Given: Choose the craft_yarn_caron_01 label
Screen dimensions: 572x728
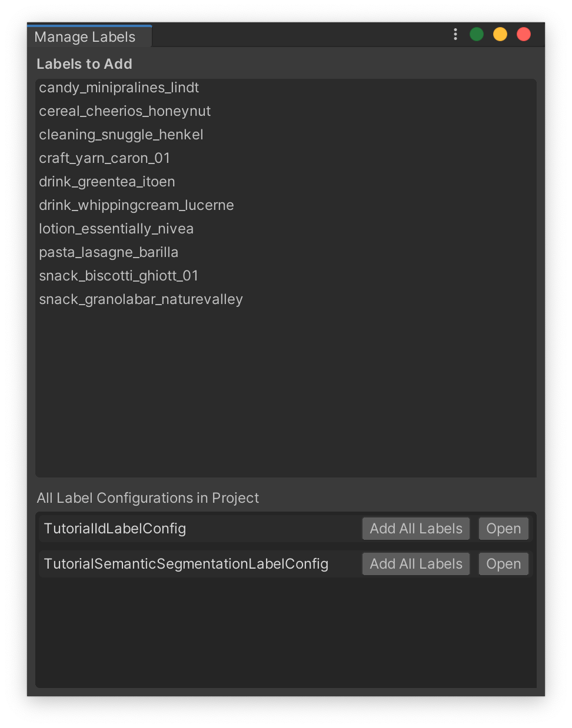Looking at the screenshot, I should [105, 158].
